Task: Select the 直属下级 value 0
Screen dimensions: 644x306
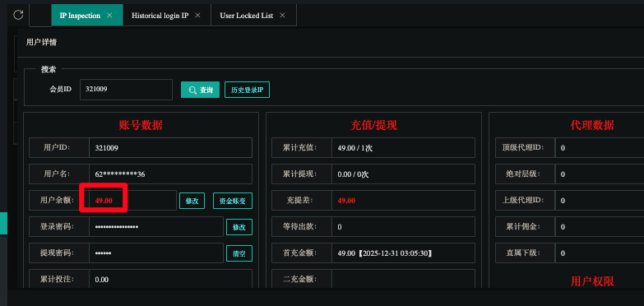Action: [563, 253]
